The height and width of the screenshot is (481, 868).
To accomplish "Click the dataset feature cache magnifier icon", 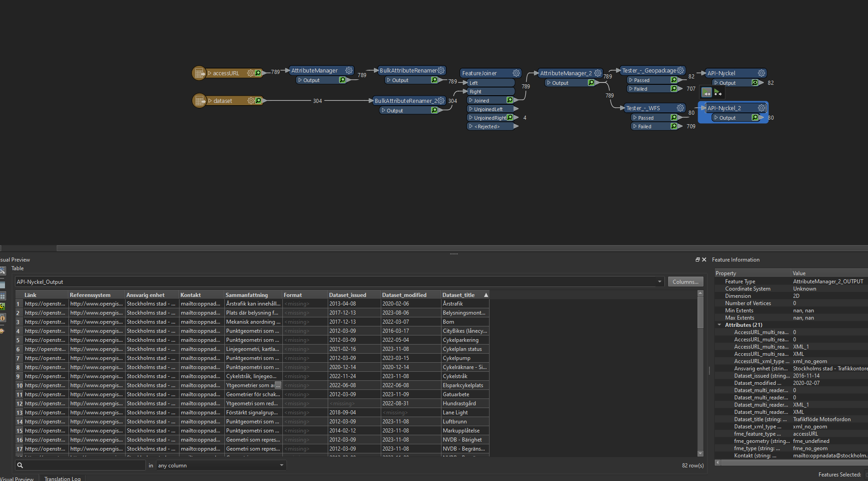I will click(258, 101).
